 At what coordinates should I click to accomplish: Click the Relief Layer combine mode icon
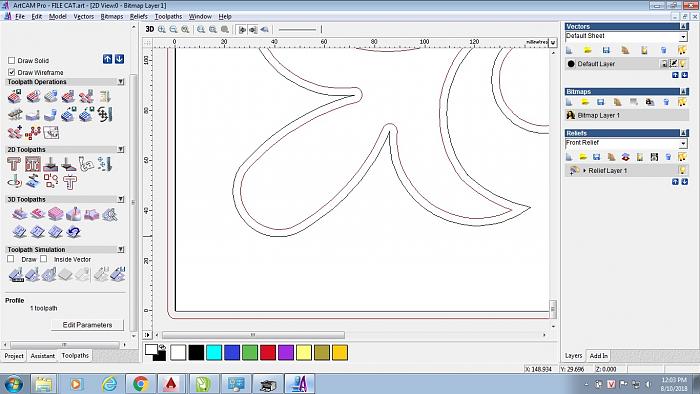click(x=574, y=170)
